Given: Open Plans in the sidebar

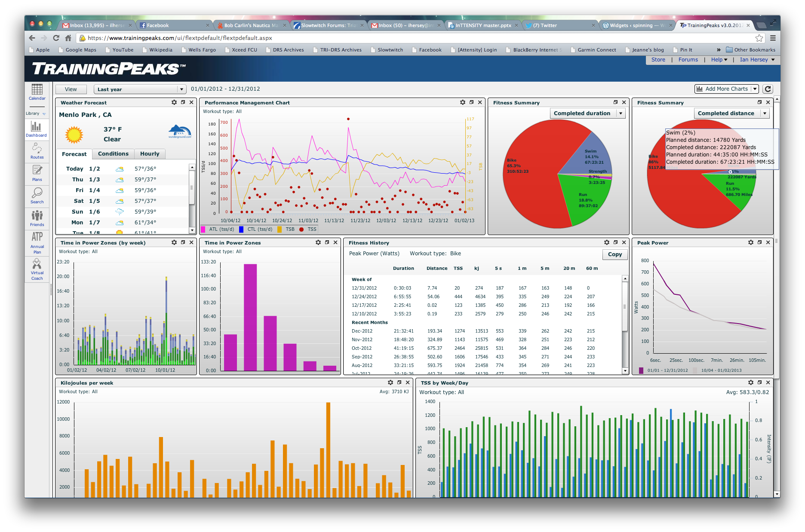Looking at the screenshot, I should pos(37,173).
